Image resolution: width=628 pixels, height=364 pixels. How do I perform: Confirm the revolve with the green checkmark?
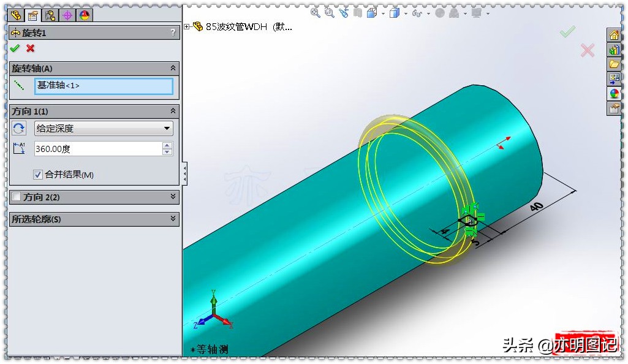coord(13,48)
